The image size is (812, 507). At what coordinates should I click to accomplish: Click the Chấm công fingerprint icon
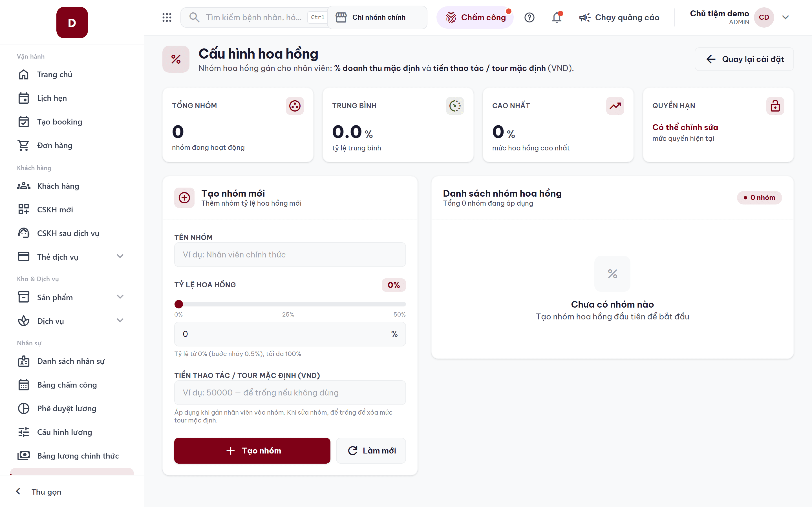coord(451,17)
